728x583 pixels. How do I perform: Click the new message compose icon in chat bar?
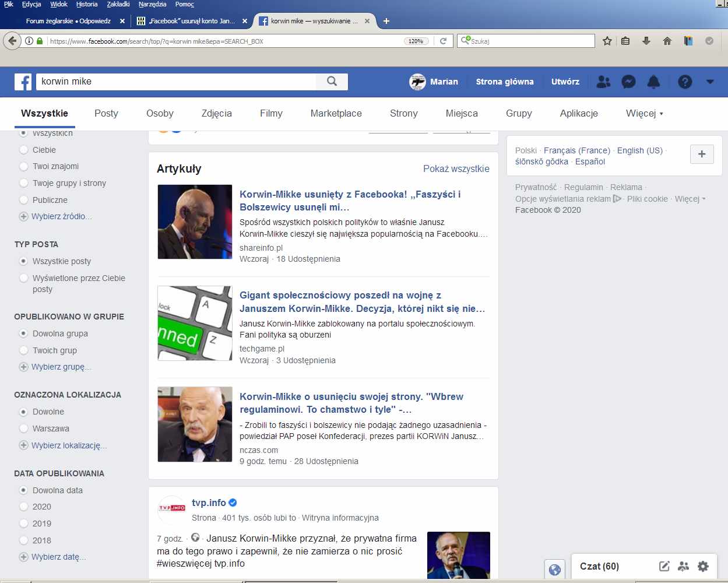[x=664, y=566]
